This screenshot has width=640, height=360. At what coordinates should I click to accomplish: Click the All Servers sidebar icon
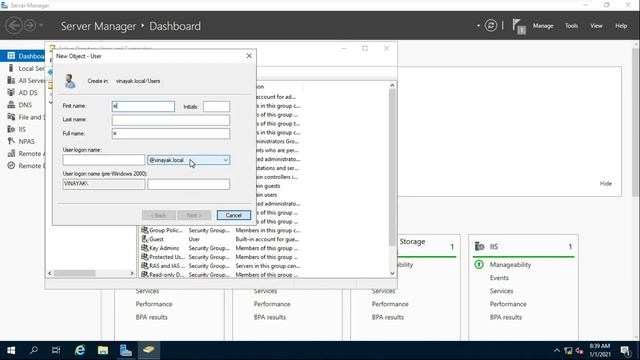pyautogui.click(x=11, y=80)
